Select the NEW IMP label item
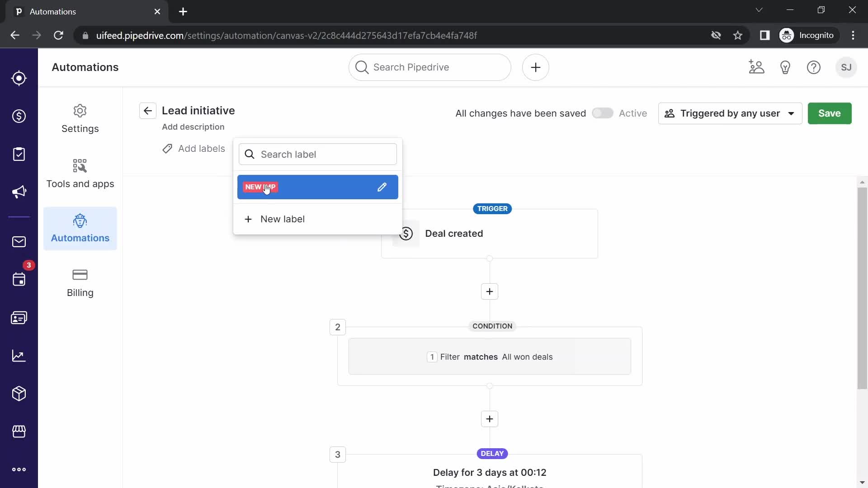The image size is (868, 488). 318,187
